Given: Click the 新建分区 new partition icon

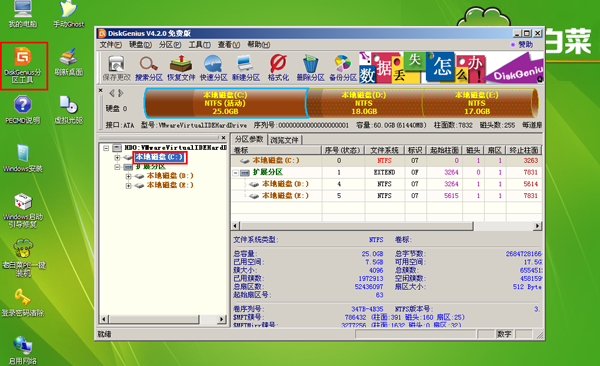Looking at the screenshot, I should (x=246, y=68).
